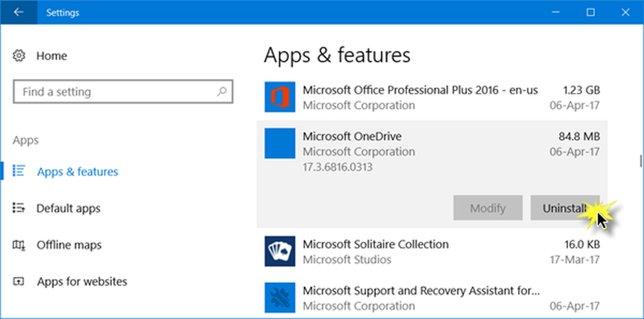Click the Apps & features page heading
This screenshot has height=319, width=644.
tap(337, 55)
